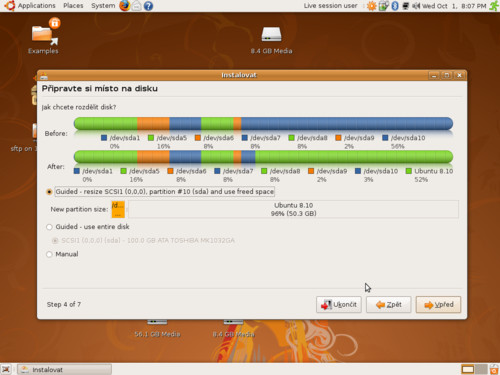Click the green logout running-man icon

tap(494, 6)
